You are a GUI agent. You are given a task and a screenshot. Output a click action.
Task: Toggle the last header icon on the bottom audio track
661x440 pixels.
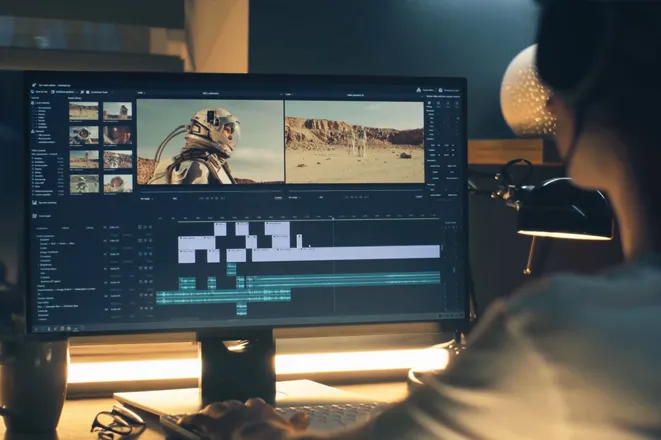click(151, 308)
